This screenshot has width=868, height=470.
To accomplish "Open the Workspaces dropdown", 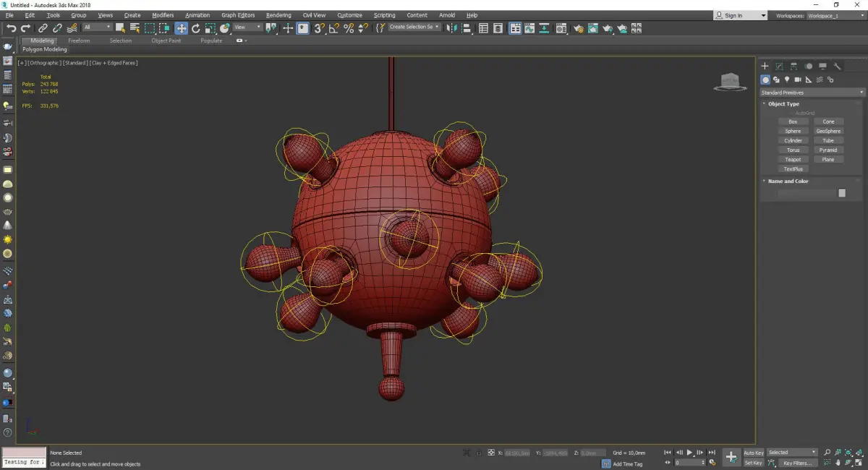I will [x=838, y=15].
